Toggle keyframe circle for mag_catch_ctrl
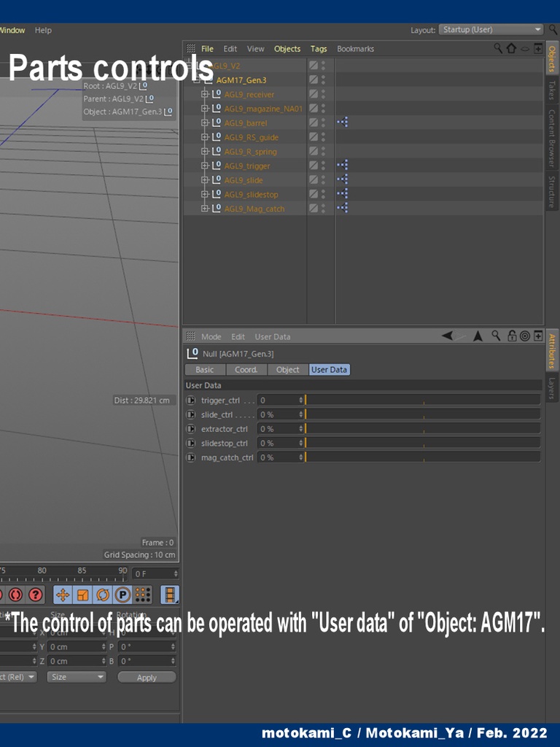The height and width of the screenshot is (747, 560). point(191,457)
